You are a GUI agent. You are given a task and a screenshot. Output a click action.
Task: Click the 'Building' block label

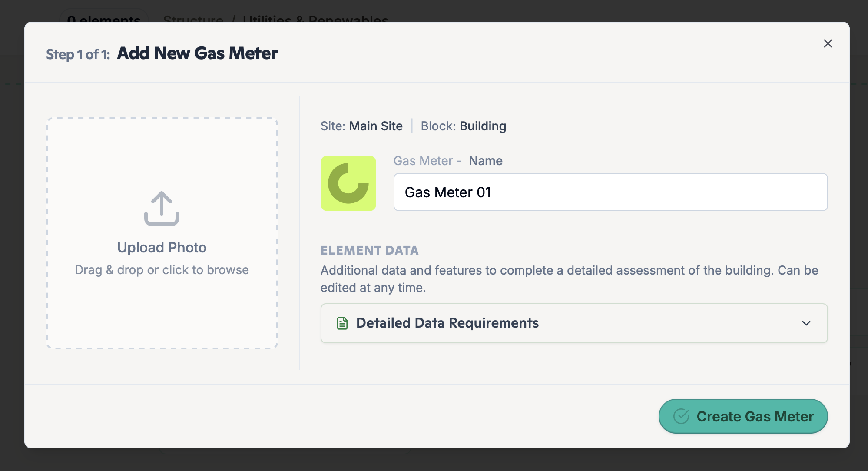tap(483, 126)
